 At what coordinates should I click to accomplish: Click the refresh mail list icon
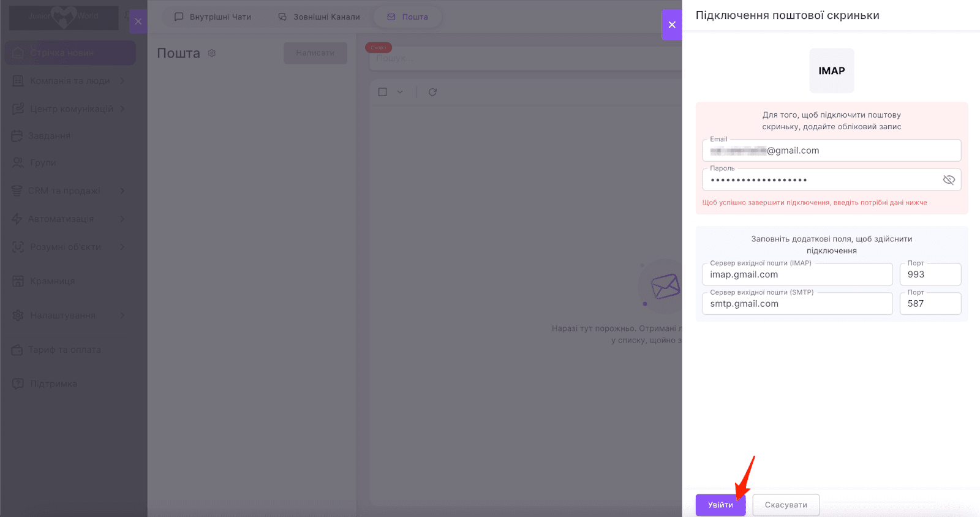tap(432, 92)
